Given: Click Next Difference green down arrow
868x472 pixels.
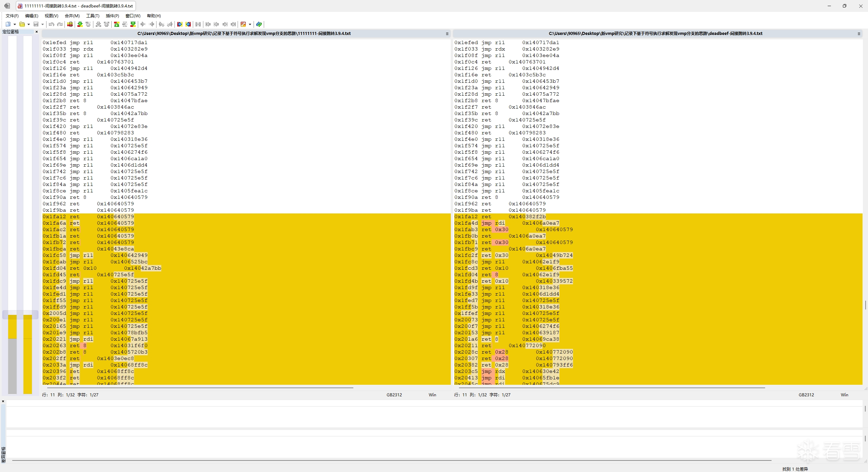Looking at the screenshot, I should click(80, 24).
